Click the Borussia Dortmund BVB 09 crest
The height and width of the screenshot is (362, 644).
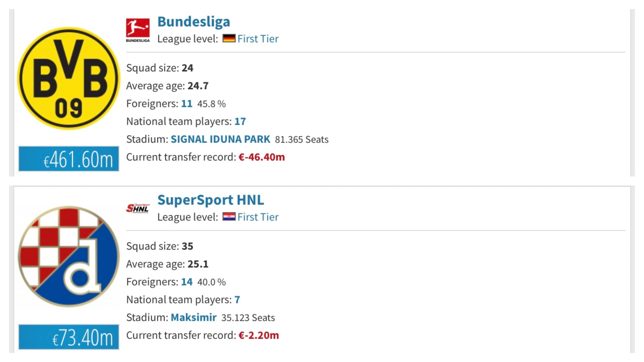[69, 78]
